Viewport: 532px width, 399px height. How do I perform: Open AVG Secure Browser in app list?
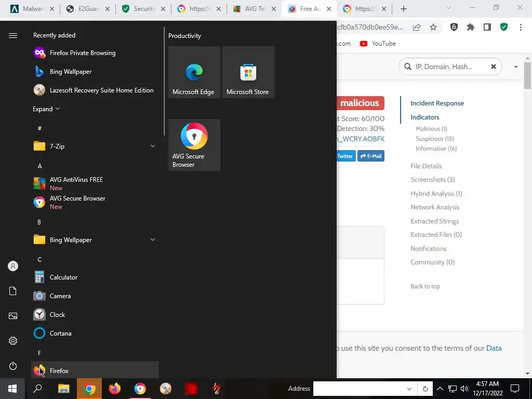pos(96,202)
